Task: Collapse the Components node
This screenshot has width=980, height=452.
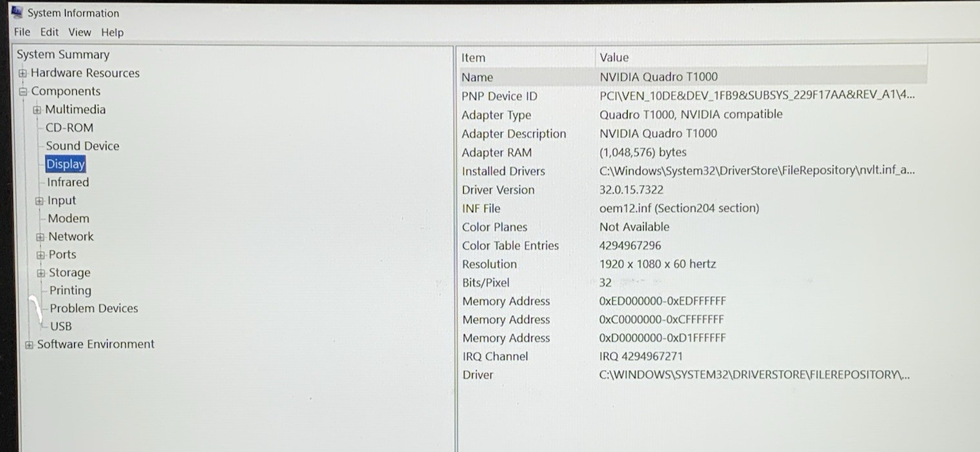Action: (23, 92)
